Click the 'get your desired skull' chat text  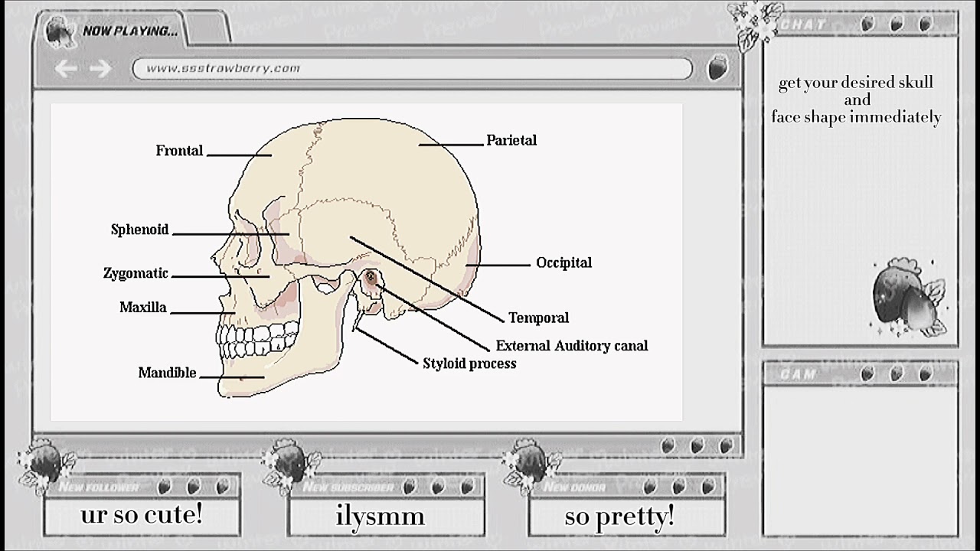point(856,83)
